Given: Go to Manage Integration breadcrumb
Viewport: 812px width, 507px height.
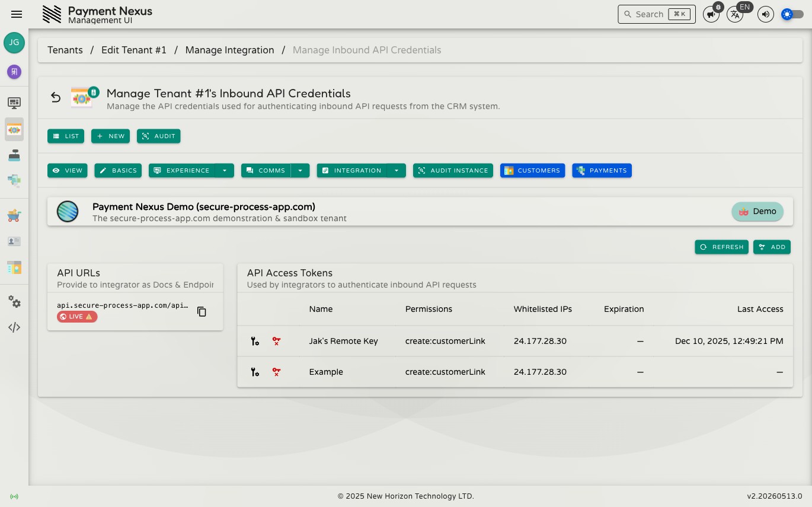Looking at the screenshot, I should tap(230, 50).
